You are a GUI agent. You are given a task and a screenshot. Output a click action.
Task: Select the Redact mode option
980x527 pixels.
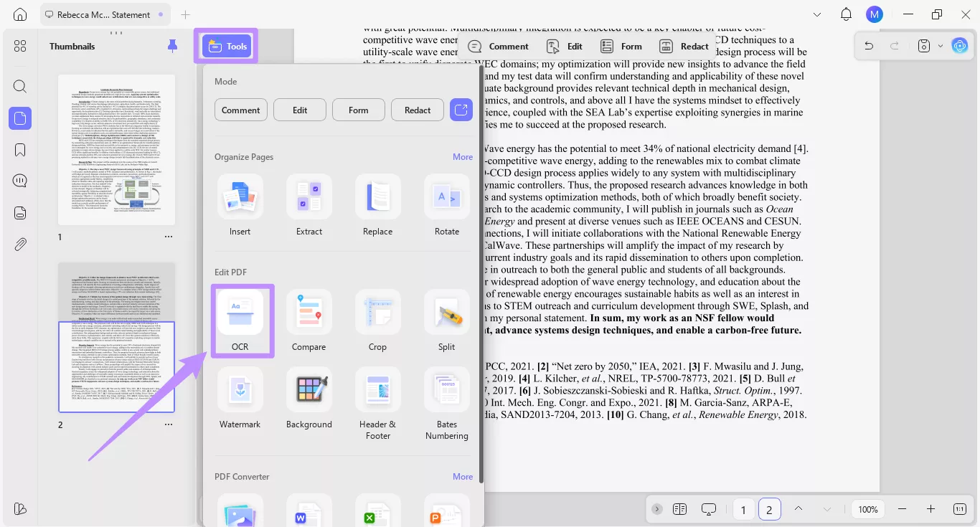click(x=417, y=110)
